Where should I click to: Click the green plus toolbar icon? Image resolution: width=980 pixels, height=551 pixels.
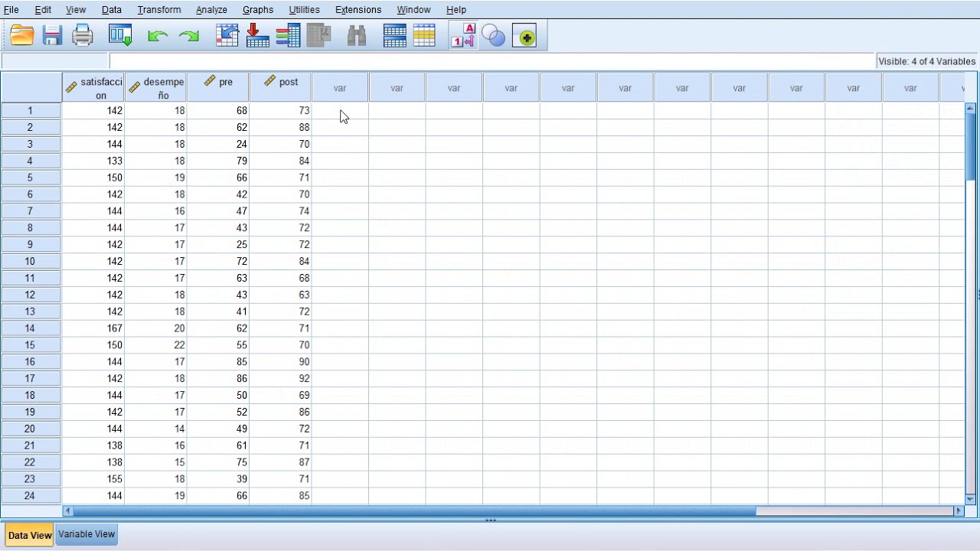(524, 35)
